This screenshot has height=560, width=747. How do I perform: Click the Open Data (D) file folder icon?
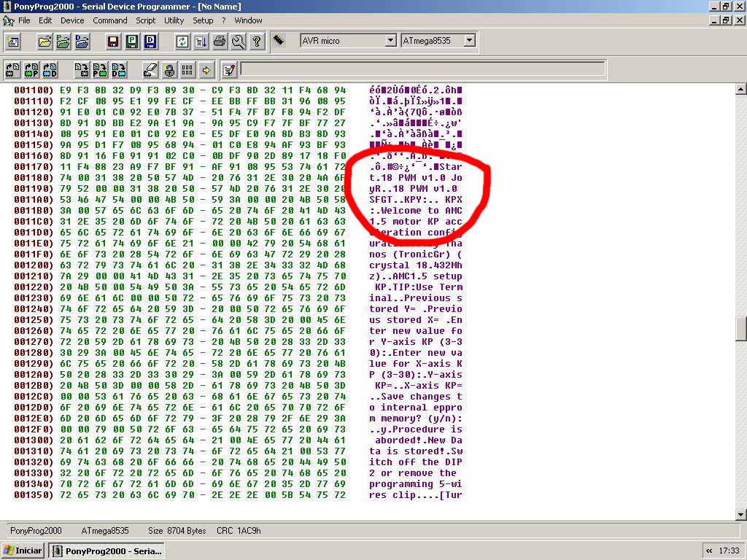[82, 42]
